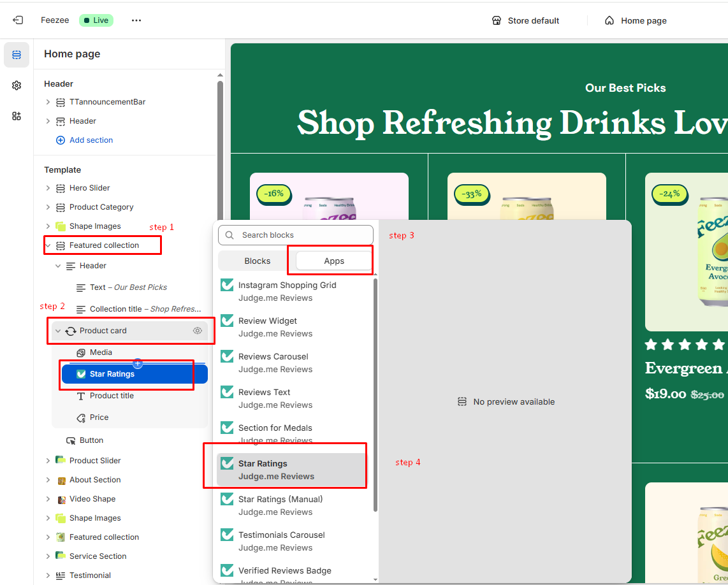Click the Home page house icon

pos(610,20)
